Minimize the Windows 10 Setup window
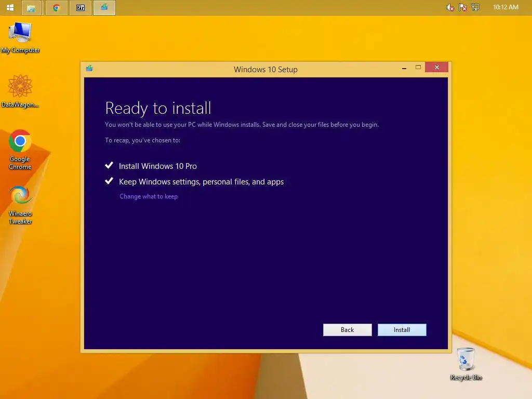The image size is (532, 399). click(404, 68)
